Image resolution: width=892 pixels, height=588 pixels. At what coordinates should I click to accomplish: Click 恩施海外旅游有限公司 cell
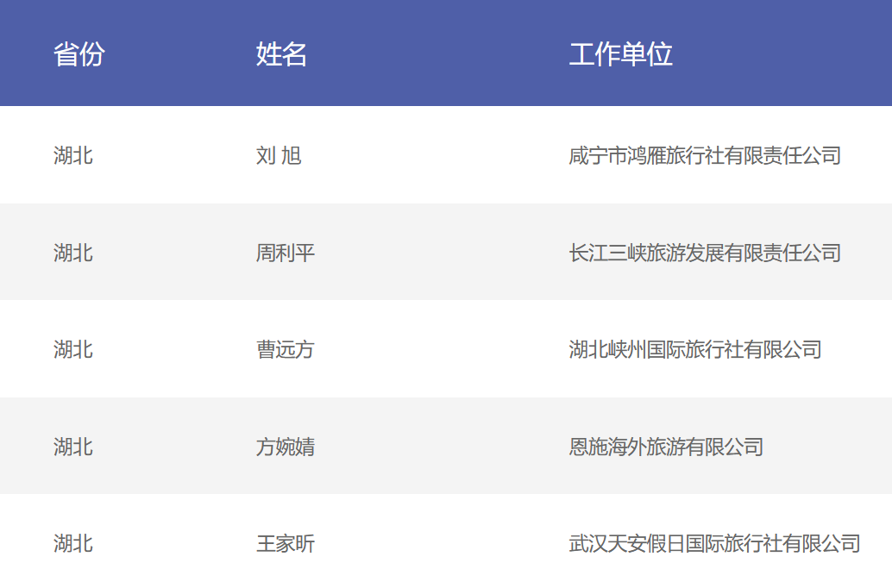pyautogui.click(x=666, y=447)
